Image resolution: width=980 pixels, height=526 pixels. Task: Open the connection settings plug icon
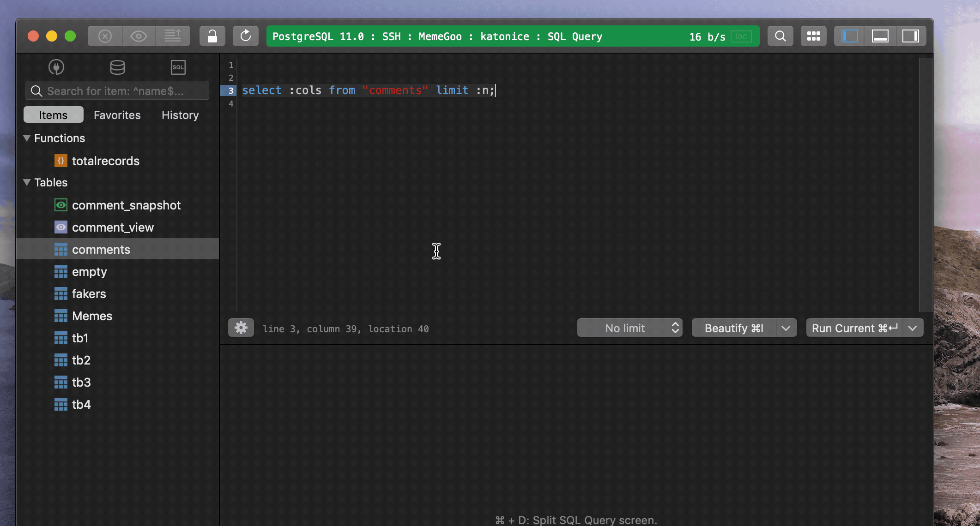pos(56,67)
